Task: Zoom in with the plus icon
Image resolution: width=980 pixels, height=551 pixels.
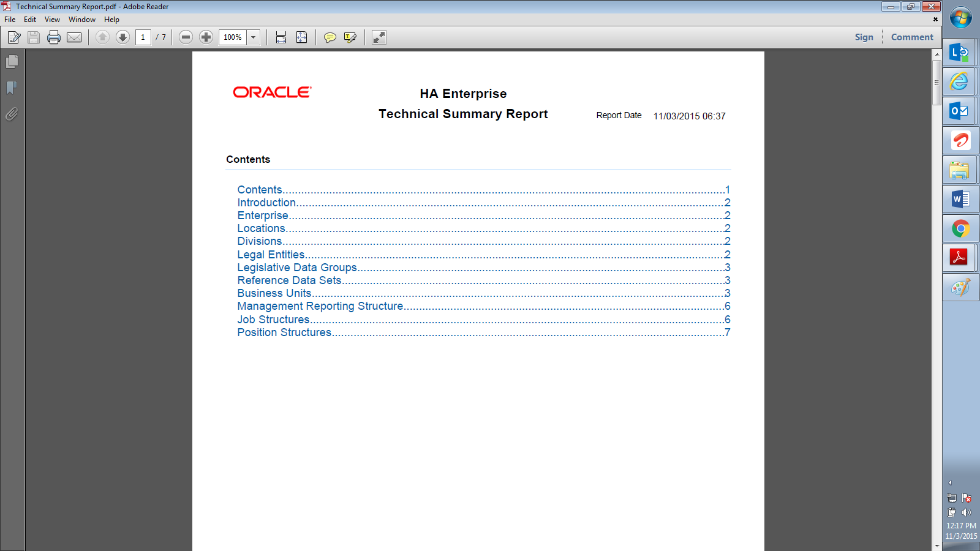Action: (206, 37)
